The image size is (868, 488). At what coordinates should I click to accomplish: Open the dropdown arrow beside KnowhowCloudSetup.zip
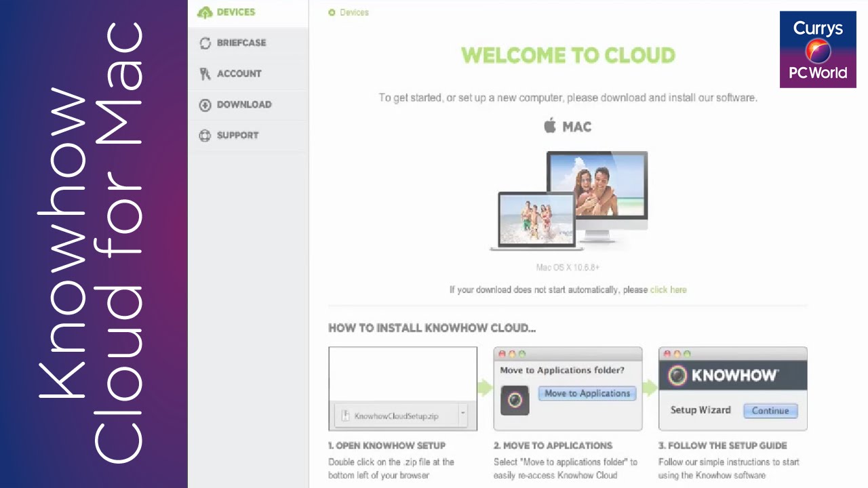(463, 413)
